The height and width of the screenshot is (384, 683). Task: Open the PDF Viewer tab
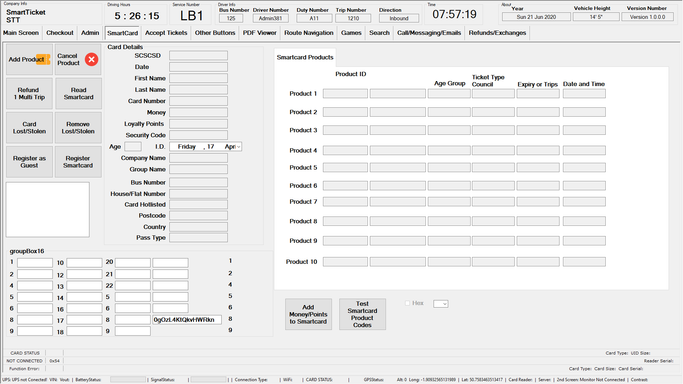pos(260,33)
